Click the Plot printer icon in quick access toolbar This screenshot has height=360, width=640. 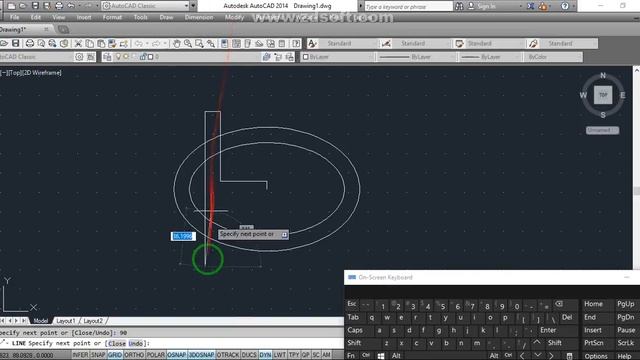pos(59,6)
